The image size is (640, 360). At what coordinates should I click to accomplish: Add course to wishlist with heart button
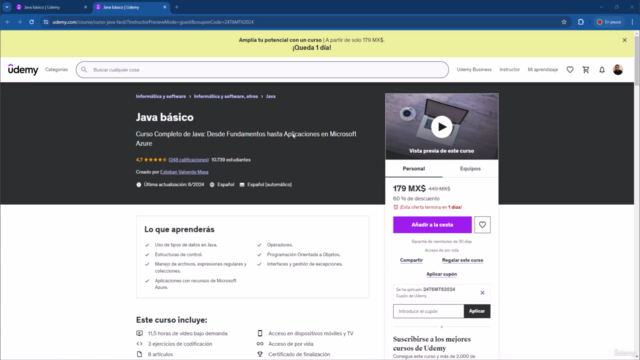[482, 225]
